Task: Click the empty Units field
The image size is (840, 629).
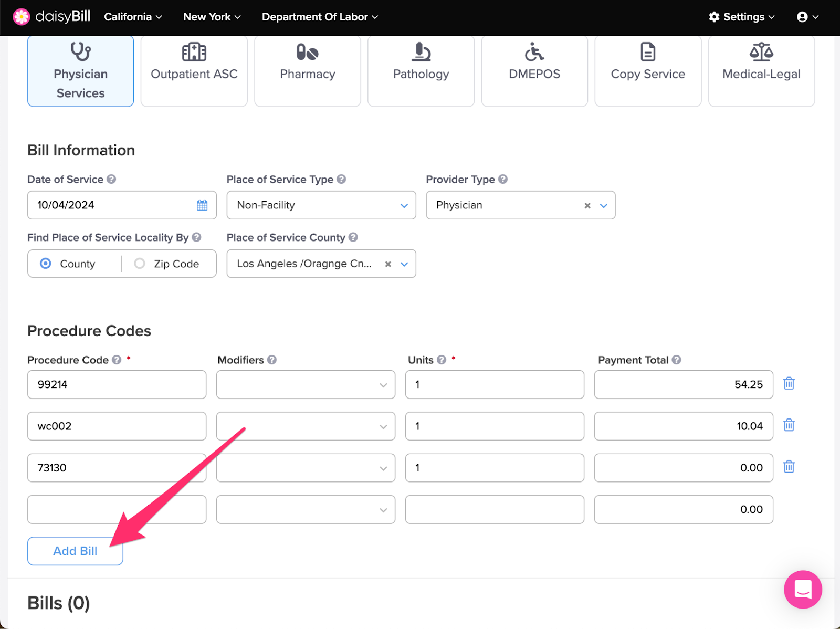Action: [495, 509]
